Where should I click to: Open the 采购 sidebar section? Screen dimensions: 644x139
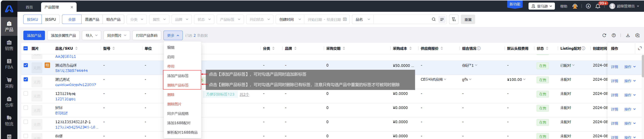(9, 83)
